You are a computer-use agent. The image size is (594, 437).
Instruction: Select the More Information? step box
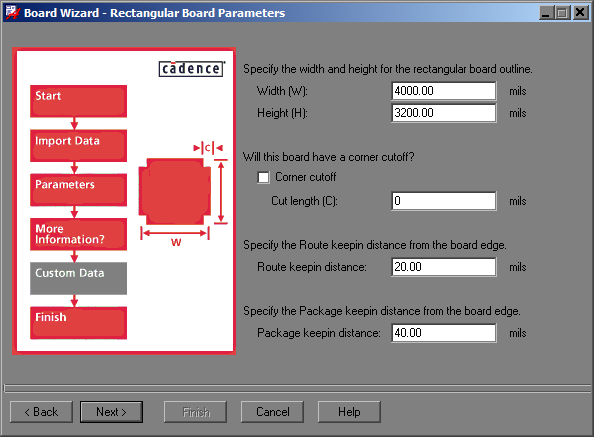78,234
